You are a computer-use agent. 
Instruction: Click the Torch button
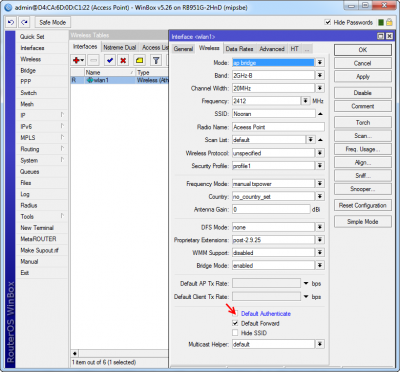363,122
